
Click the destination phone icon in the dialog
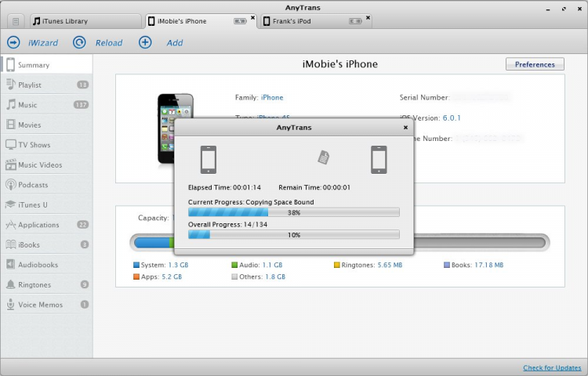coord(379,160)
